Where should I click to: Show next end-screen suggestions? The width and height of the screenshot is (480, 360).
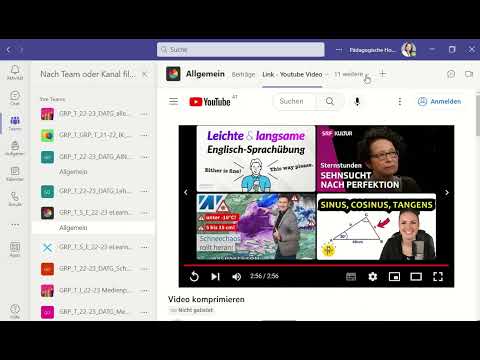(447, 192)
